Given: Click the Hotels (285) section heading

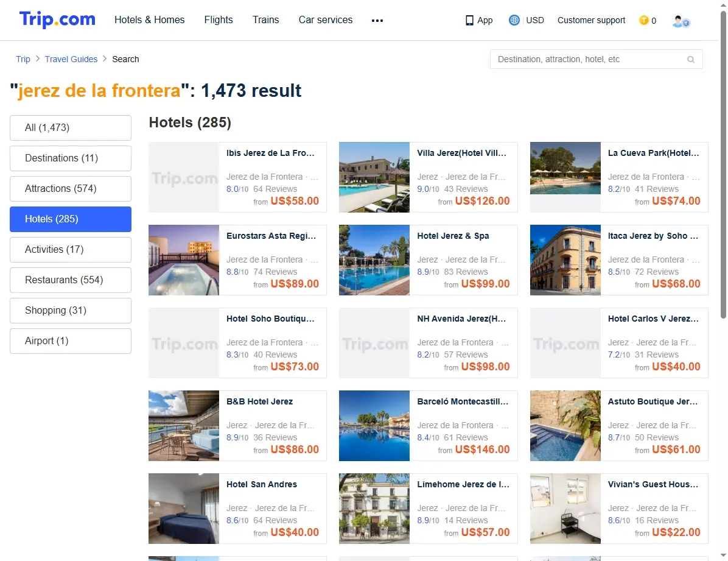Looking at the screenshot, I should (x=190, y=122).
